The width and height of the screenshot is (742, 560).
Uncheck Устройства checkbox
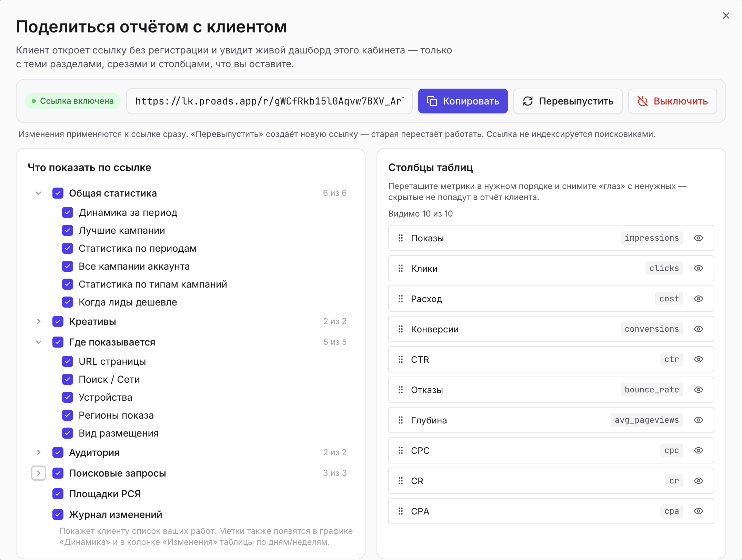tap(68, 397)
